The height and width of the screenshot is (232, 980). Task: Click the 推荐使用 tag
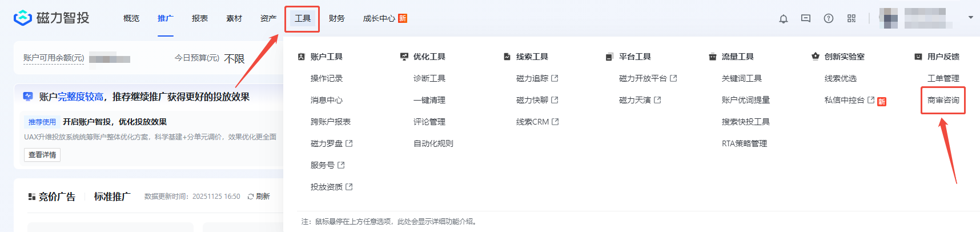(x=42, y=122)
